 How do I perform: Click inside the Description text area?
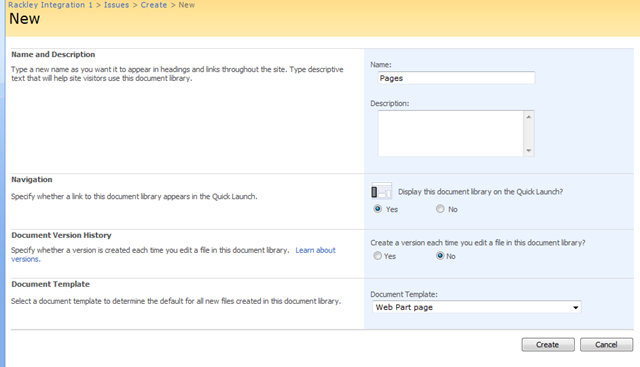(451, 133)
